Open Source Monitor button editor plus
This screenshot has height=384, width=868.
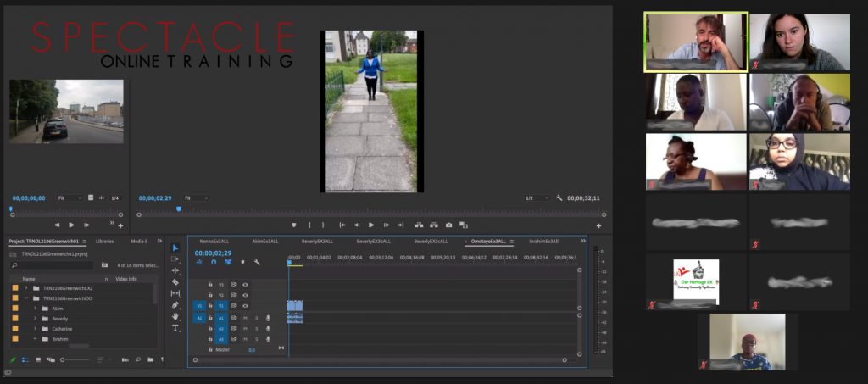(x=120, y=225)
